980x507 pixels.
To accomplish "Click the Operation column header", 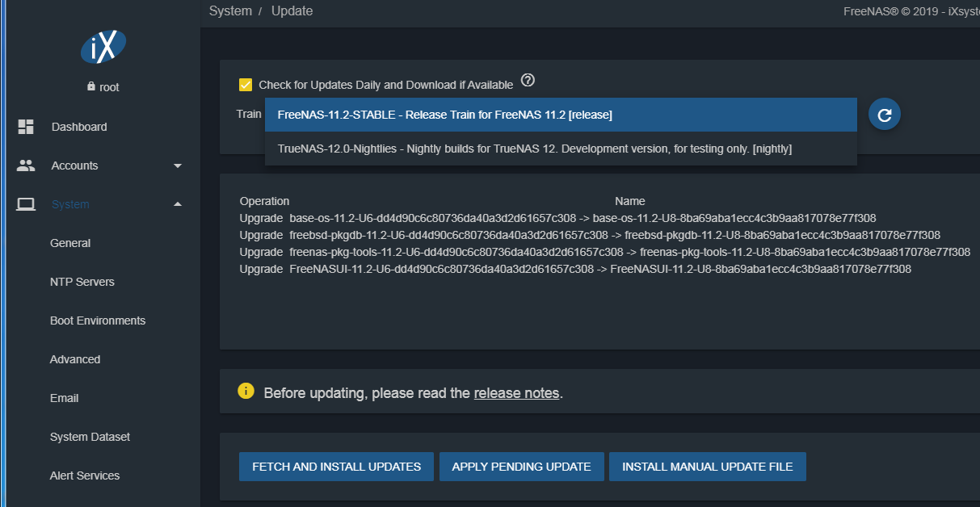I will point(264,201).
